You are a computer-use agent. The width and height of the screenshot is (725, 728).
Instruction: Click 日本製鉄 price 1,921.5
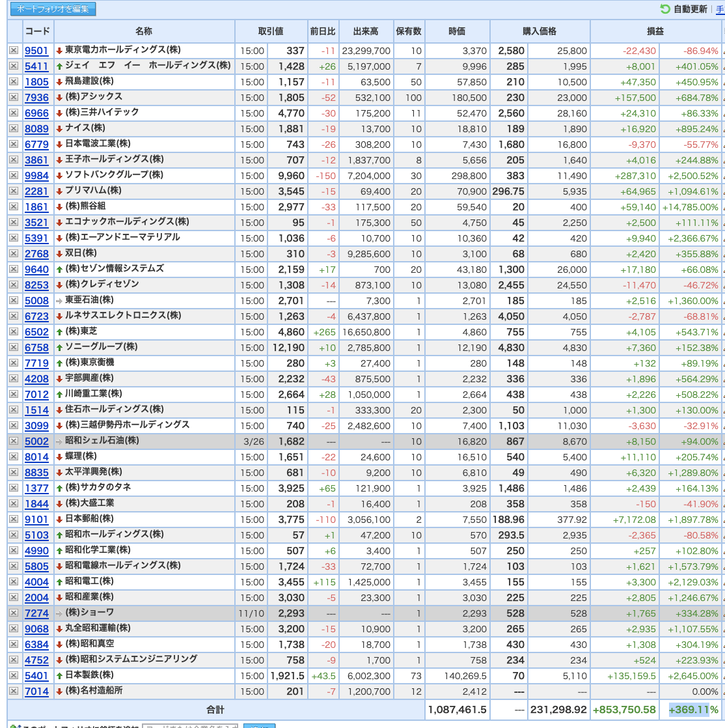(287, 675)
